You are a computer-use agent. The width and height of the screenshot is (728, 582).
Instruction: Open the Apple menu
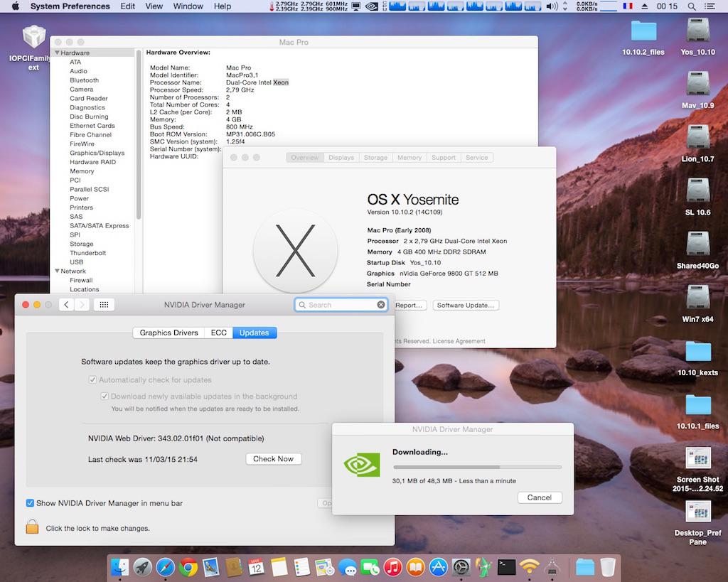coord(14,6)
